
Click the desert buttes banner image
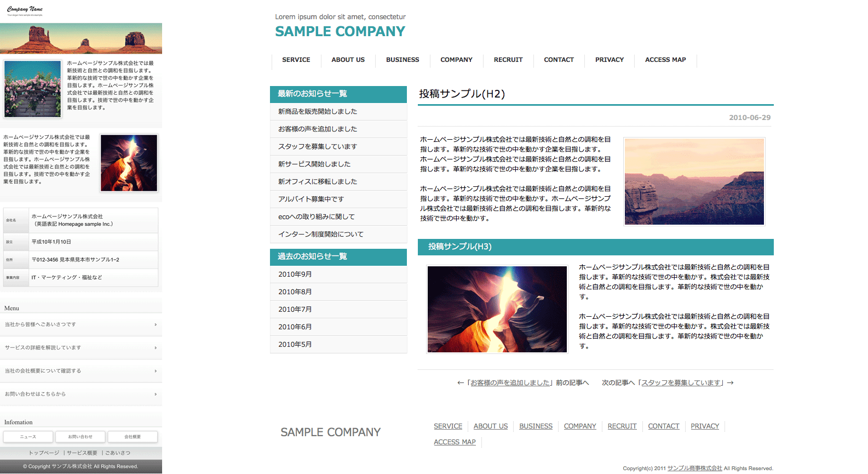coord(81,38)
